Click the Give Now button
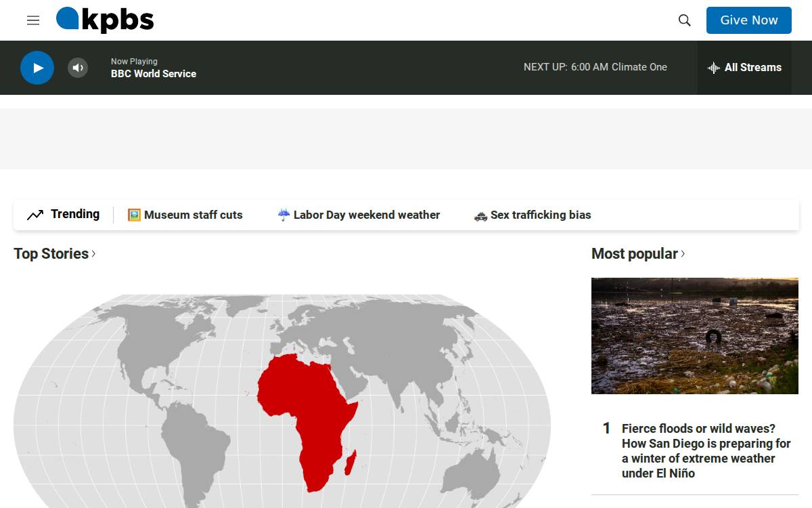812x508 pixels. coord(749,20)
